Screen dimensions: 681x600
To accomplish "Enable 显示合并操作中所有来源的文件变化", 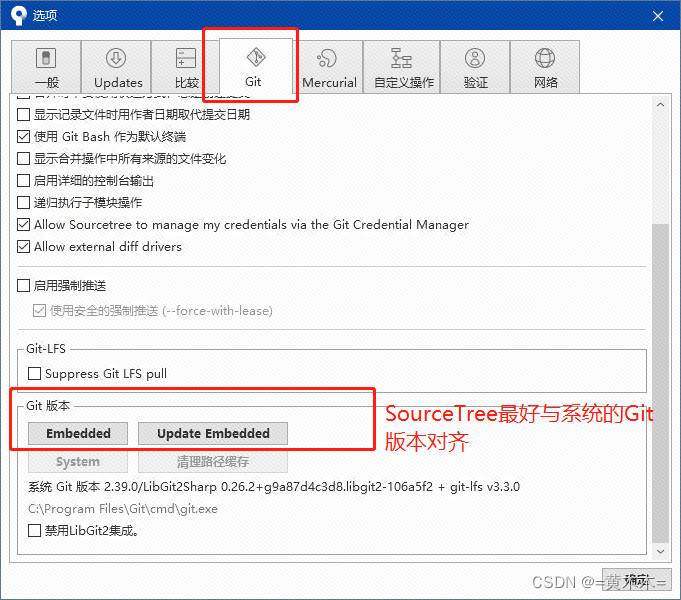I will [x=23, y=159].
